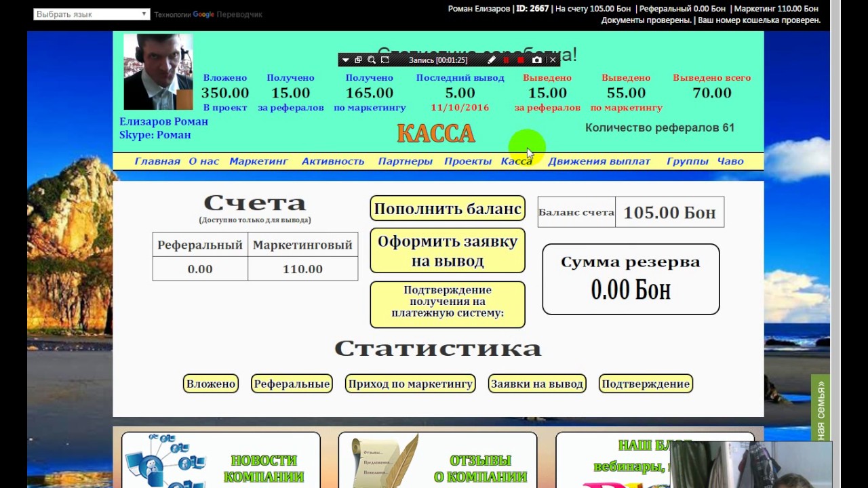This screenshot has width=868, height=488.
Task: Open the Партнеры menu item
Action: [x=405, y=161]
